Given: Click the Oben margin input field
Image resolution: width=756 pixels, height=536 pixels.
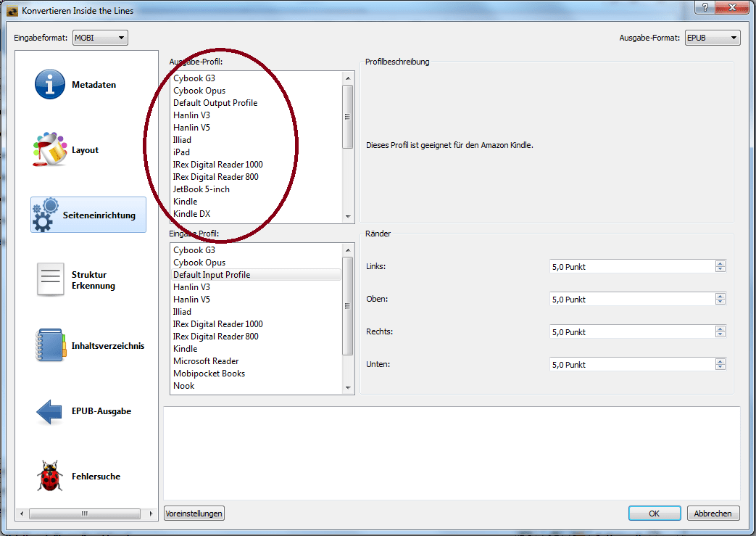Looking at the screenshot, I should click(x=631, y=299).
